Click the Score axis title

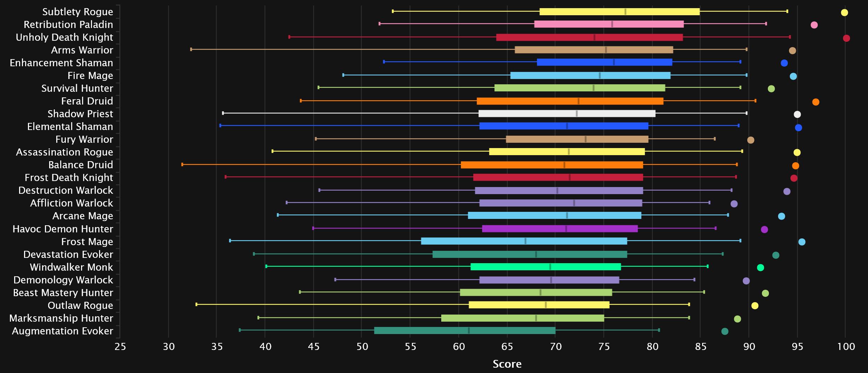507,364
